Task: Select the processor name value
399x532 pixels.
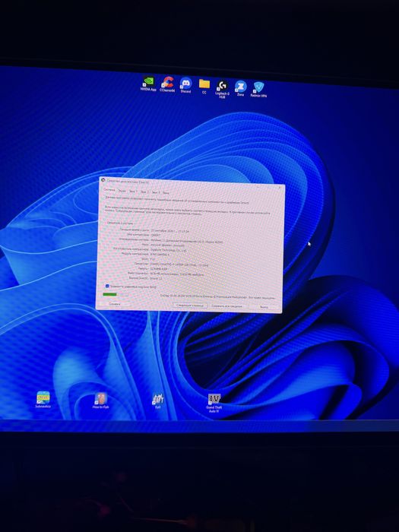Action: tap(179, 264)
